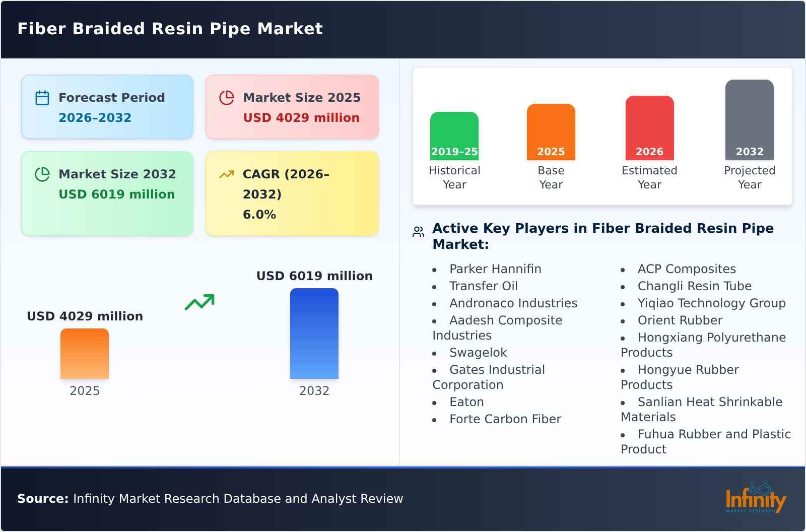The width and height of the screenshot is (806, 532).
Task: Open the Swagelok list item
Action: 478,352
